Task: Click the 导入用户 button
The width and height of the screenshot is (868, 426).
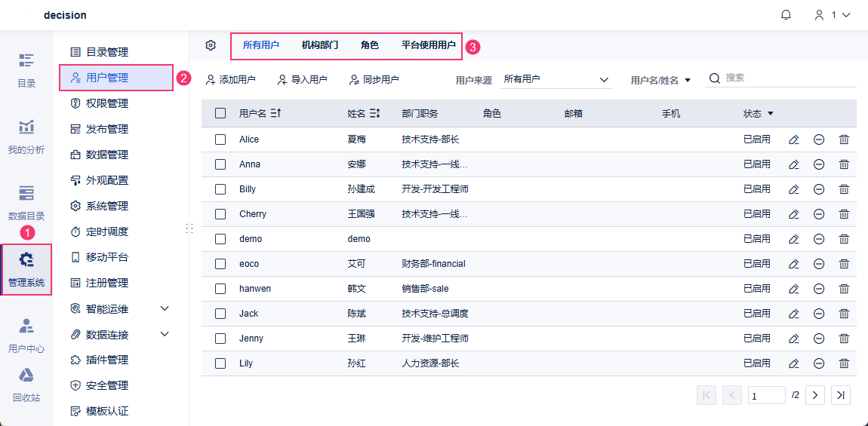Action: [x=302, y=79]
